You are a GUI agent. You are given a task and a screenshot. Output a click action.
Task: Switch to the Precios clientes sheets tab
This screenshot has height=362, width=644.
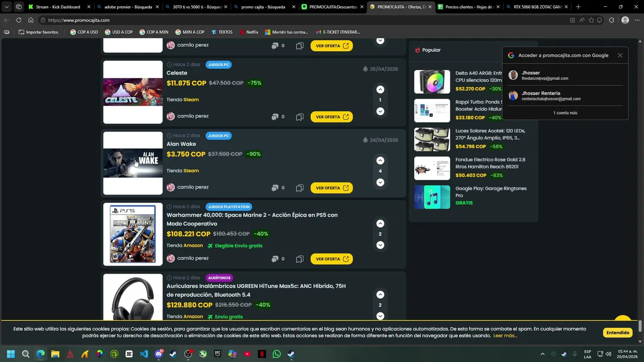click(x=468, y=7)
